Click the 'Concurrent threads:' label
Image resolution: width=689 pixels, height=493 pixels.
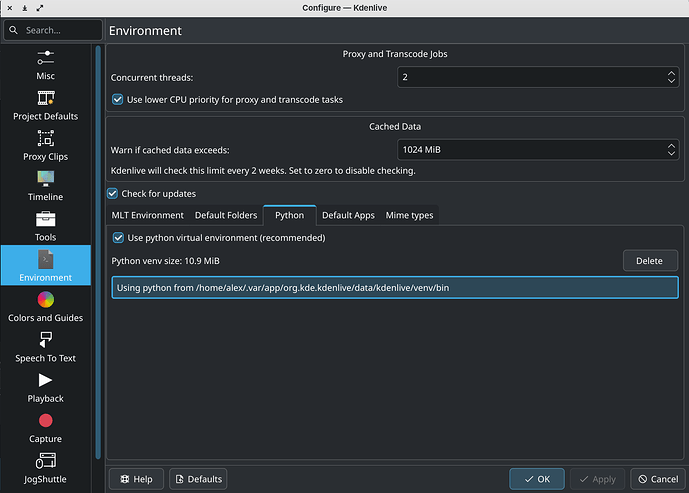[x=152, y=77]
